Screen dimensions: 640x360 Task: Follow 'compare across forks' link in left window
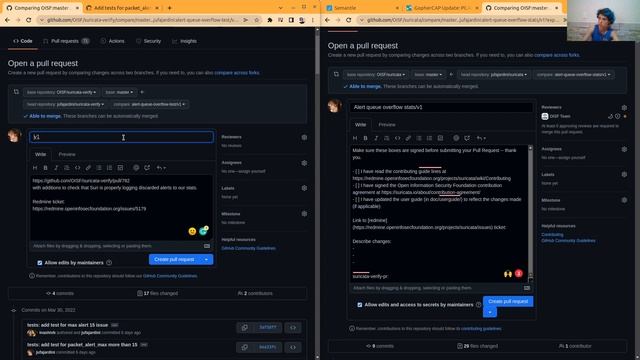[237, 73]
